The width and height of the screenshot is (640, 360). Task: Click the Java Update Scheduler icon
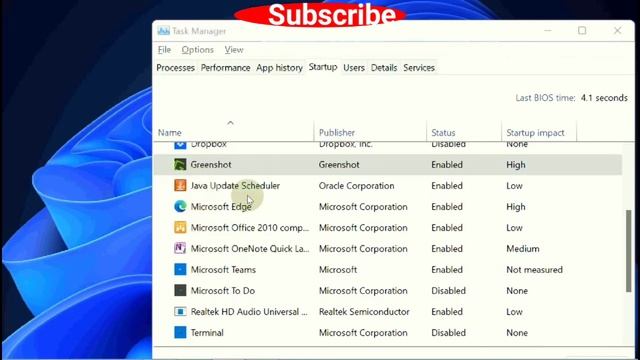tap(180, 185)
